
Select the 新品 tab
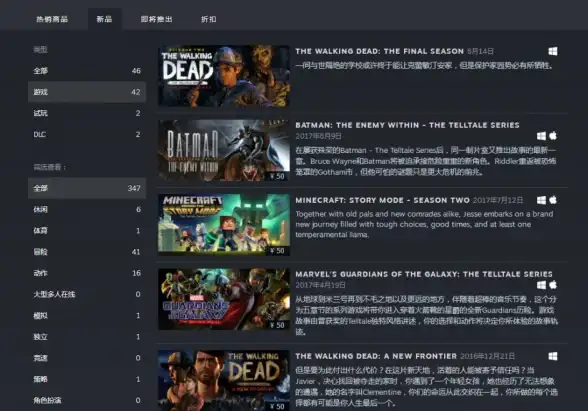[x=104, y=19]
